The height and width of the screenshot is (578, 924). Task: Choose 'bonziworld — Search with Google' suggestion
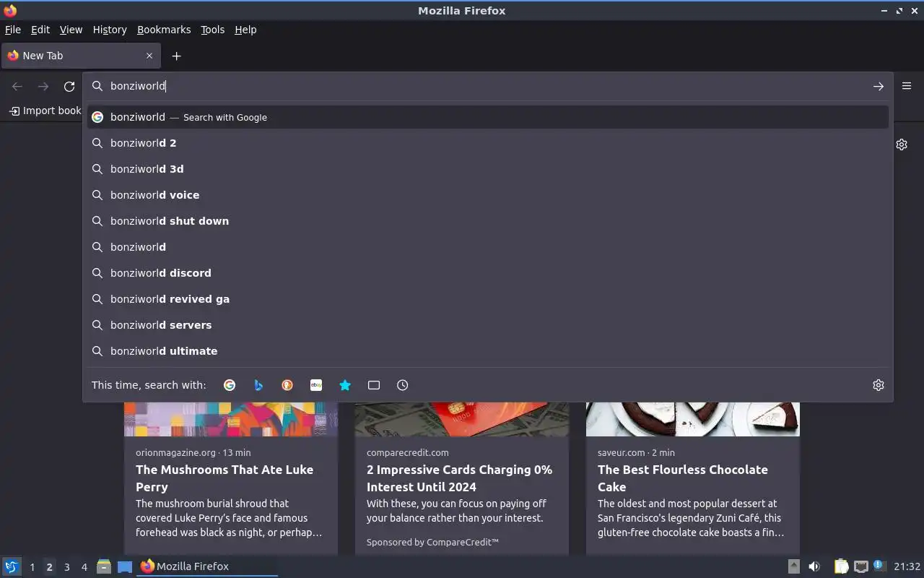pyautogui.click(x=488, y=117)
